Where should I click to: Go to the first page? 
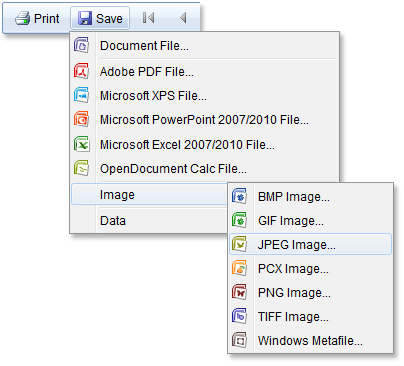[x=148, y=18]
